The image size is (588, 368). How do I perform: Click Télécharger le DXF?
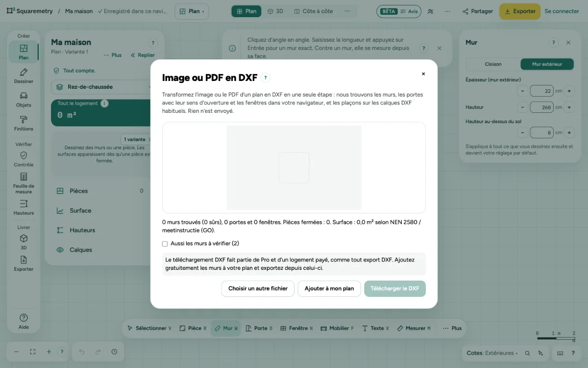[x=395, y=289]
